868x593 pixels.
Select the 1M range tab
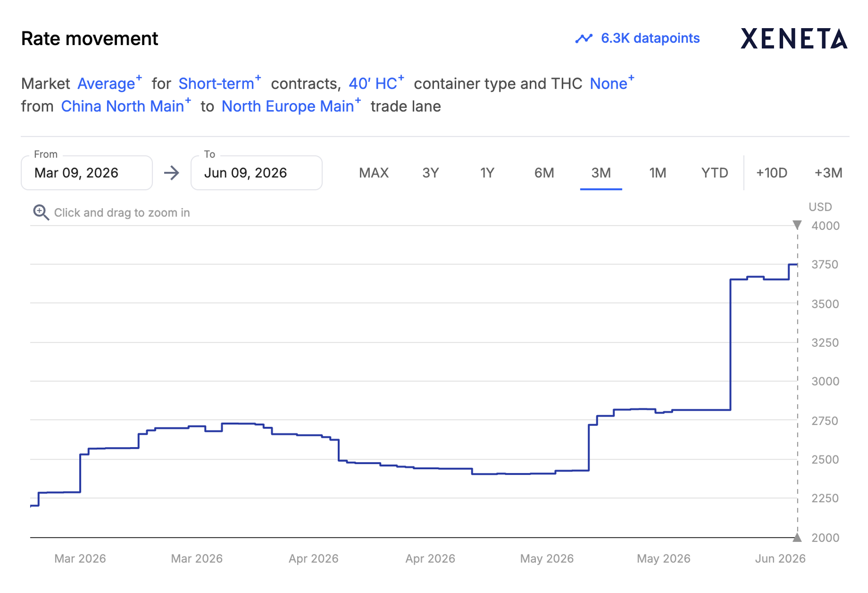click(657, 173)
